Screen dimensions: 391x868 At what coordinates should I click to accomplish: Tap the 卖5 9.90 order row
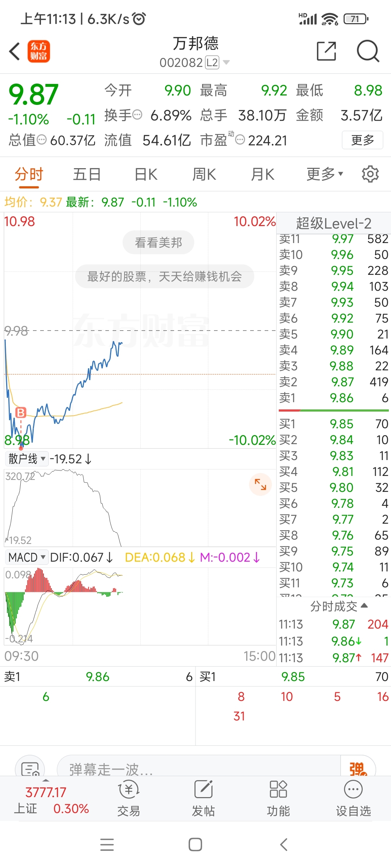point(333,334)
